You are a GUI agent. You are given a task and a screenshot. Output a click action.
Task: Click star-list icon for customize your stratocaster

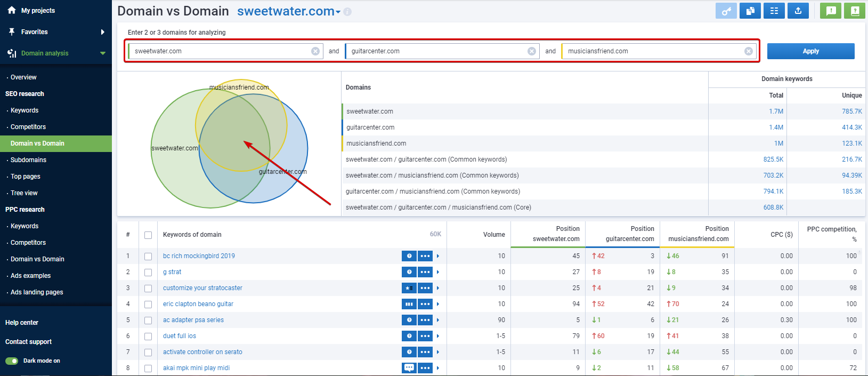pyautogui.click(x=409, y=288)
